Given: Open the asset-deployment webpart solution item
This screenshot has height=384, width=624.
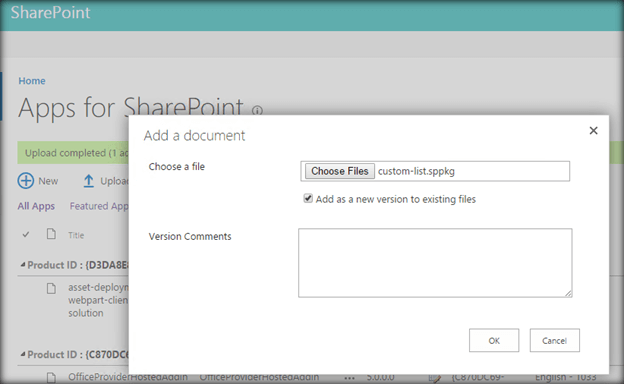Looking at the screenshot, I should [x=98, y=300].
